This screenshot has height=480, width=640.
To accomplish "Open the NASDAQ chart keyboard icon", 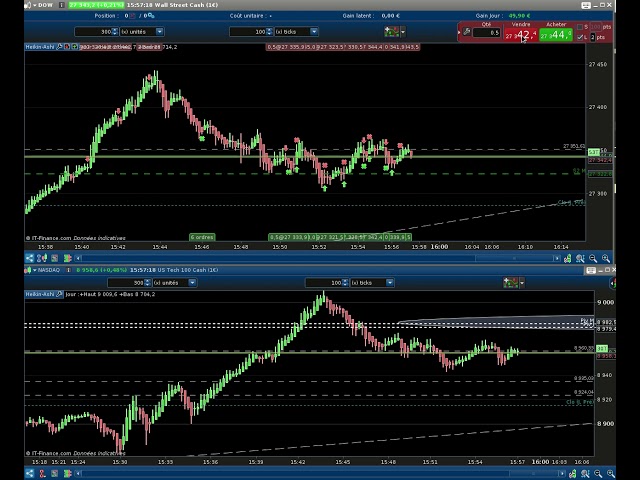I will pyautogui.click(x=591, y=270).
